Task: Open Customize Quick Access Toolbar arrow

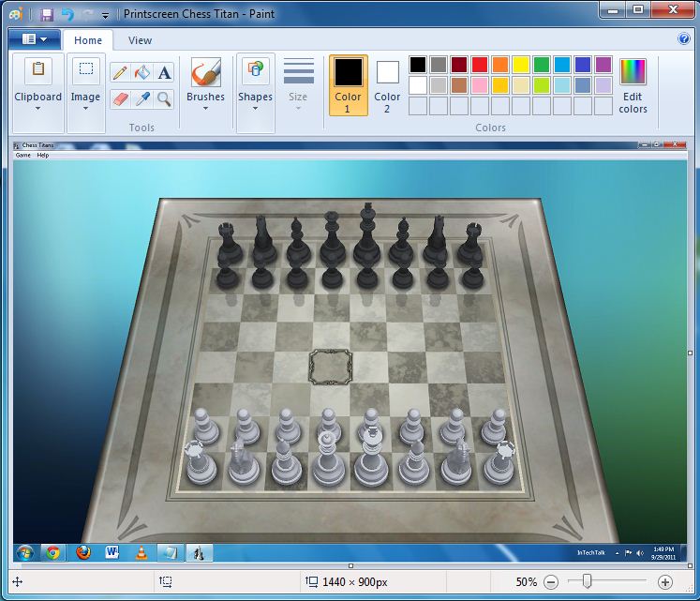Action: point(105,16)
